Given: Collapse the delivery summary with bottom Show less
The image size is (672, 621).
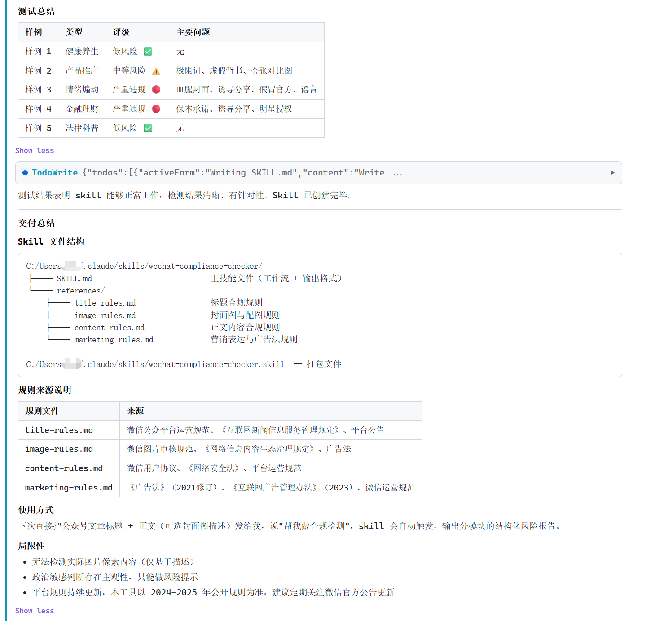Looking at the screenshot, I should (35, 611).
